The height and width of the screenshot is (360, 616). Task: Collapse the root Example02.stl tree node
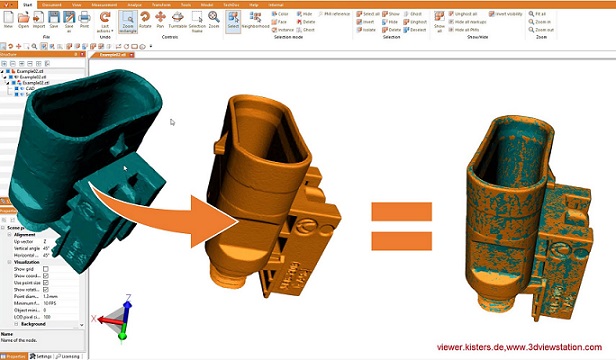click(x=2, y=72)
